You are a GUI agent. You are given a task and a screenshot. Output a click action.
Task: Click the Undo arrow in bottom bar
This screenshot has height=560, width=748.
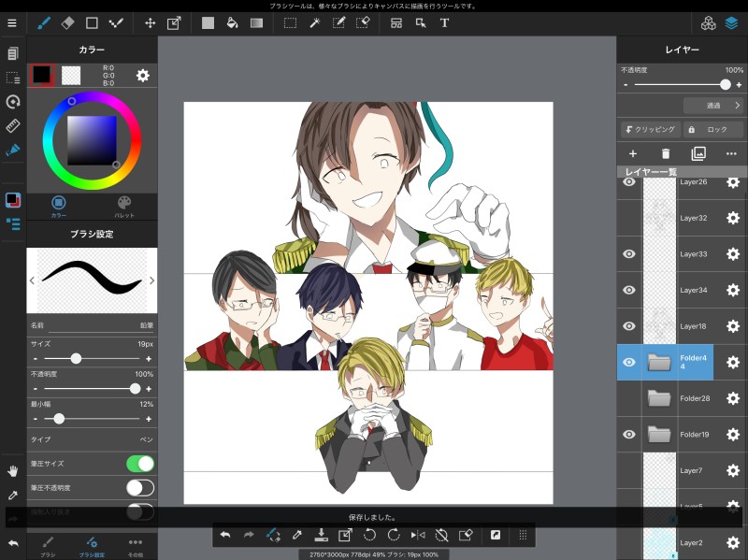click(x=225, y=535)
